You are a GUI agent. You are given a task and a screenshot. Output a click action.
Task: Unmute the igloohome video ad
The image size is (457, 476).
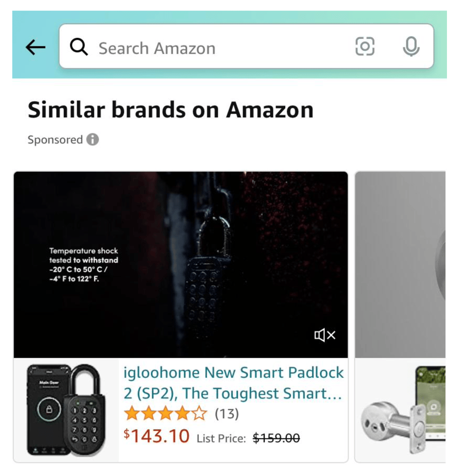point(324,335)
